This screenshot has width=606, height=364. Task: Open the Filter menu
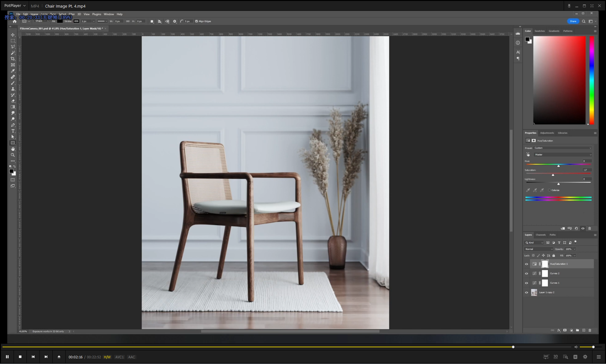pos(72,14)
